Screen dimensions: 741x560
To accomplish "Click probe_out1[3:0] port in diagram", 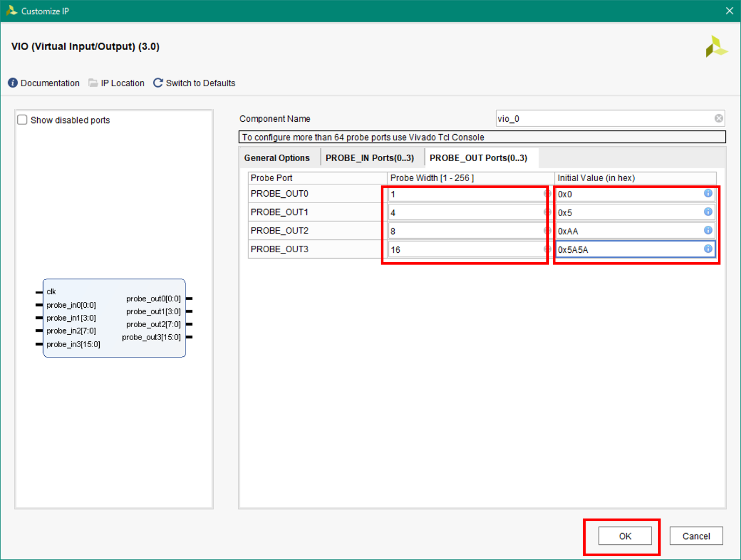I will (154, 312).
